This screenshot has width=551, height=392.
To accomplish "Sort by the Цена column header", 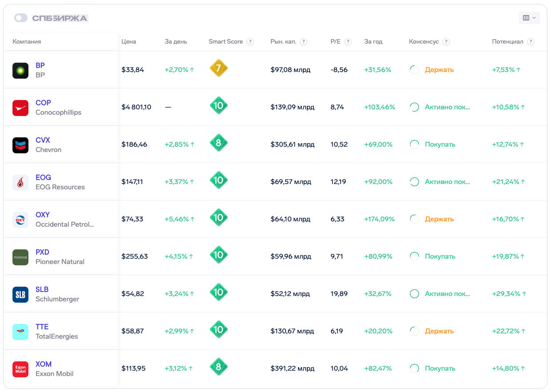I will 129,42.
